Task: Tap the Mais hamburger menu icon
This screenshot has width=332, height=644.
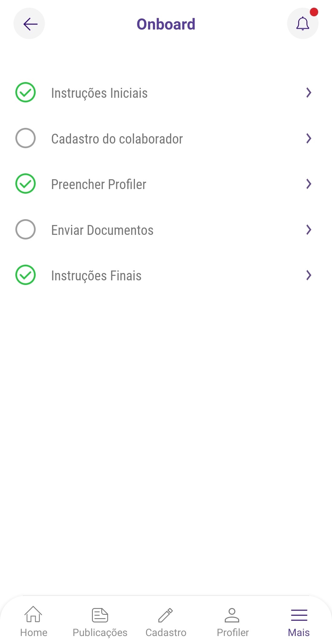Action: [299, 615]
